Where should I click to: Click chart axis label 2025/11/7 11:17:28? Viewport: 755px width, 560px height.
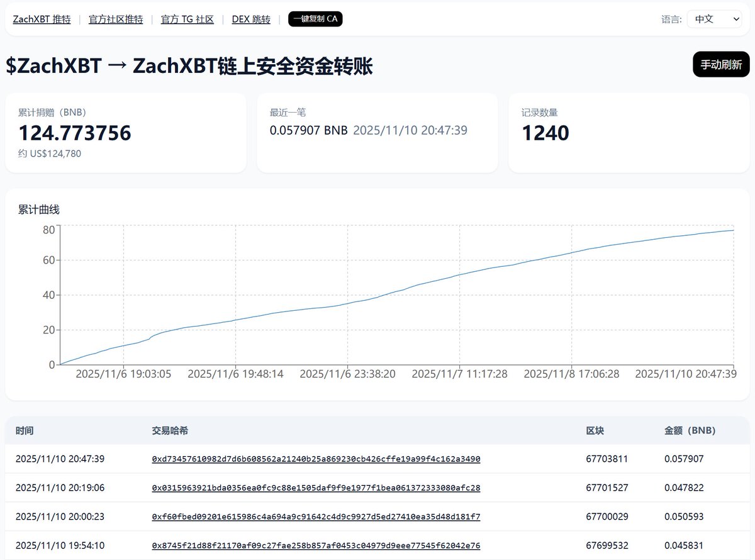tap(459, 374)
